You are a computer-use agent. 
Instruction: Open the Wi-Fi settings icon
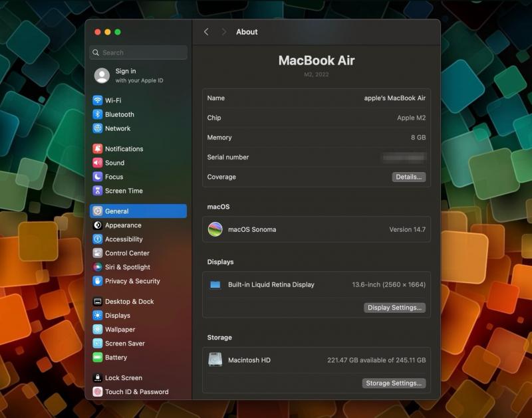98,100
